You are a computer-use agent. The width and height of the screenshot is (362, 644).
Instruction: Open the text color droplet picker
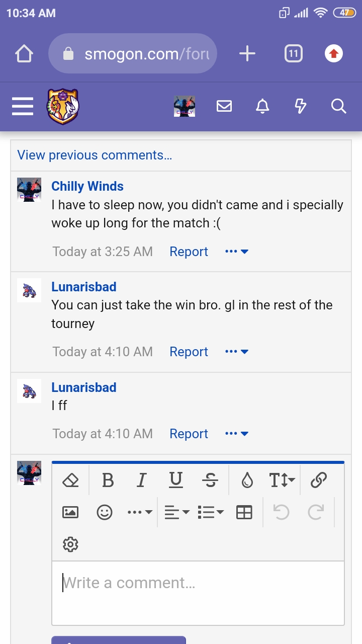247,480
